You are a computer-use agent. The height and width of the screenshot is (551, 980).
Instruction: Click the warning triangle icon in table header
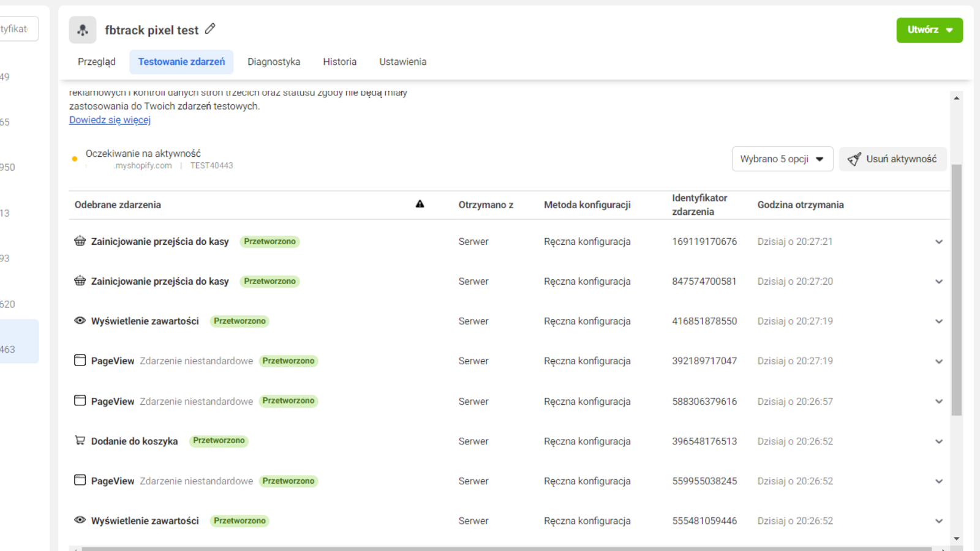(x=420, y=204)
